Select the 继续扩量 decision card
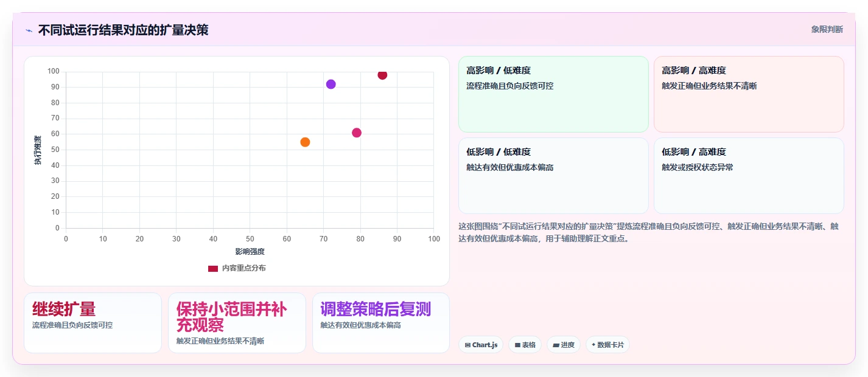The width and height of the screenshot is (868, 377). coord(93,323)
